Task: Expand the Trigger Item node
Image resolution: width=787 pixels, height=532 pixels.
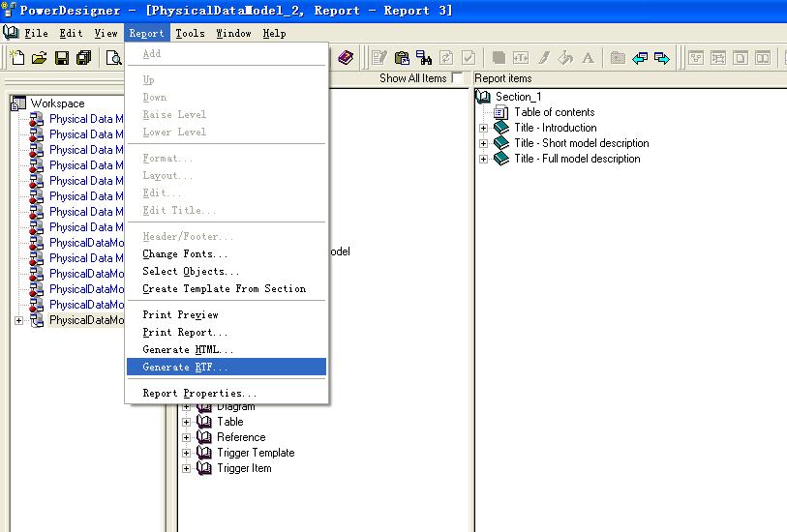Action: pyautogui.click(x=186, y=469)
